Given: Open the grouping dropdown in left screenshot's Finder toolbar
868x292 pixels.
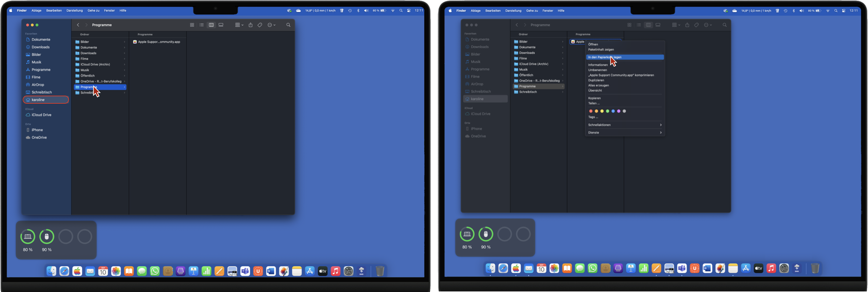Looking at the screenshot, I should click(x=239, y=25).
